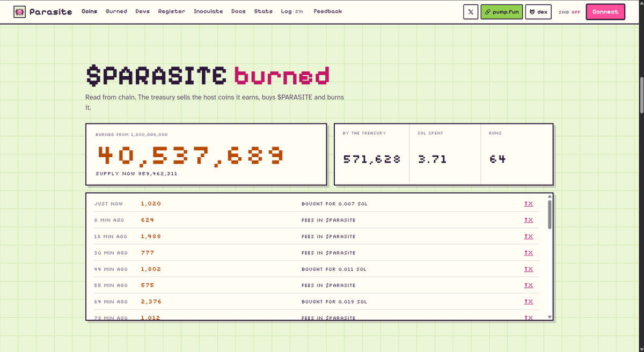644x352 pixels.
Task: Click the "BURNED FROM 1,000,000,000" label
Action: (x=131, y=134)
